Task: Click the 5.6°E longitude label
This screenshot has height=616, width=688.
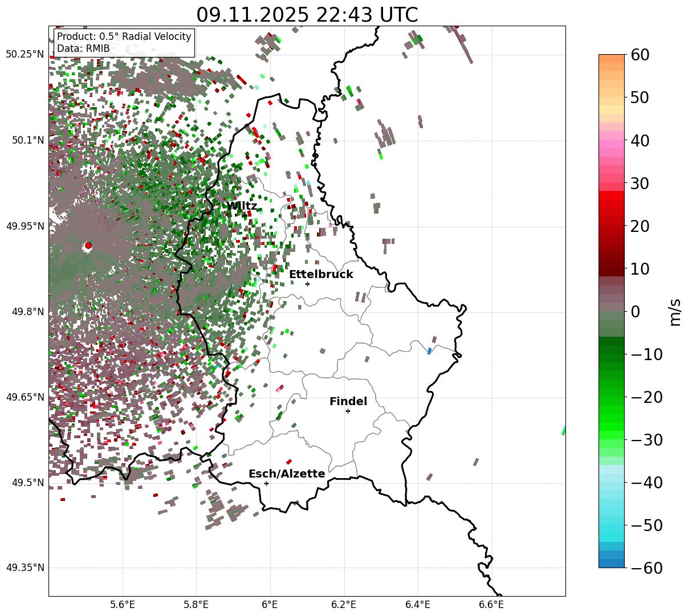Action: coord(123,605)
